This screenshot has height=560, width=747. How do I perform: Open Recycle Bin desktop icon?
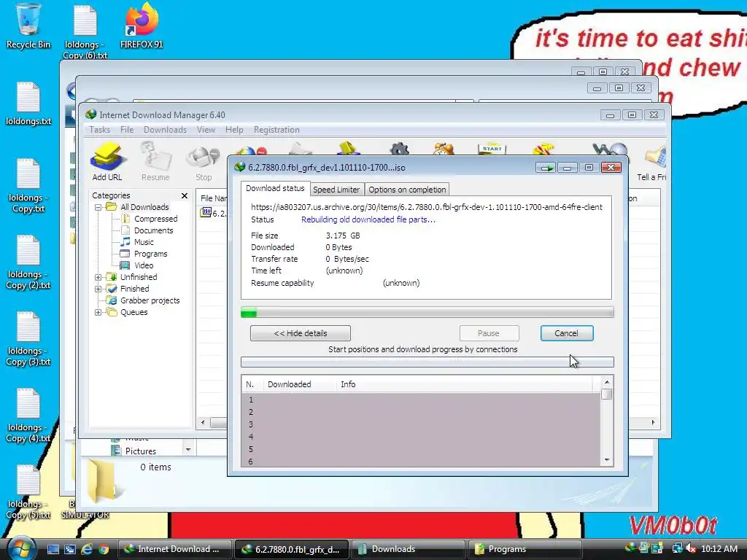28,26
